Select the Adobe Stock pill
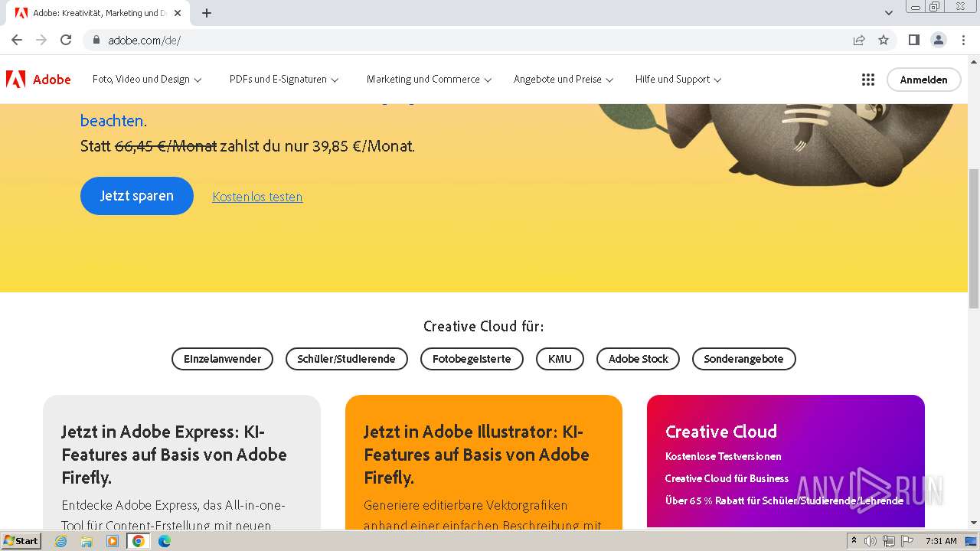 click(x=638, y=359)
